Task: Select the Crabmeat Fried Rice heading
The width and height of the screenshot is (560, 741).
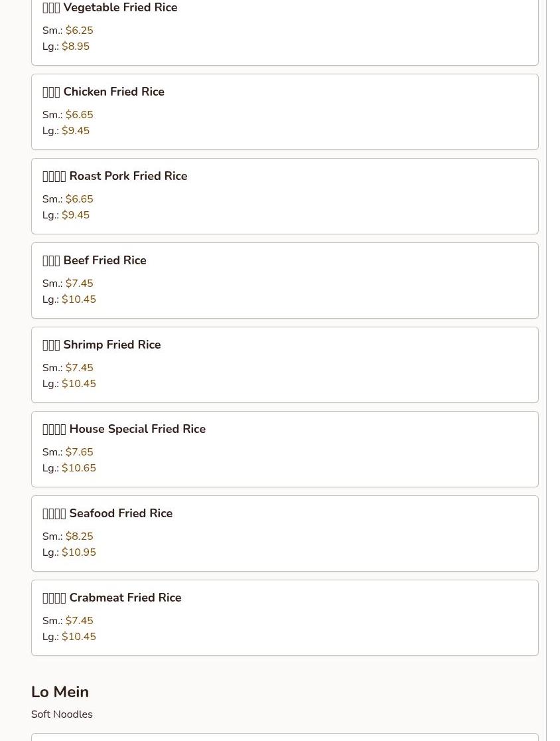Action: point(112,598)
